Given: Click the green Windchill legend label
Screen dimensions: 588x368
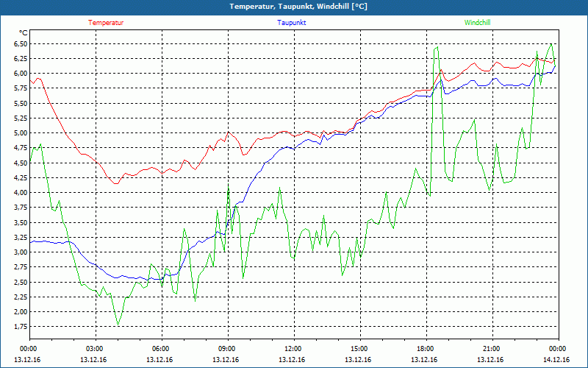Looking at the screenshot, I should point(477,23).
